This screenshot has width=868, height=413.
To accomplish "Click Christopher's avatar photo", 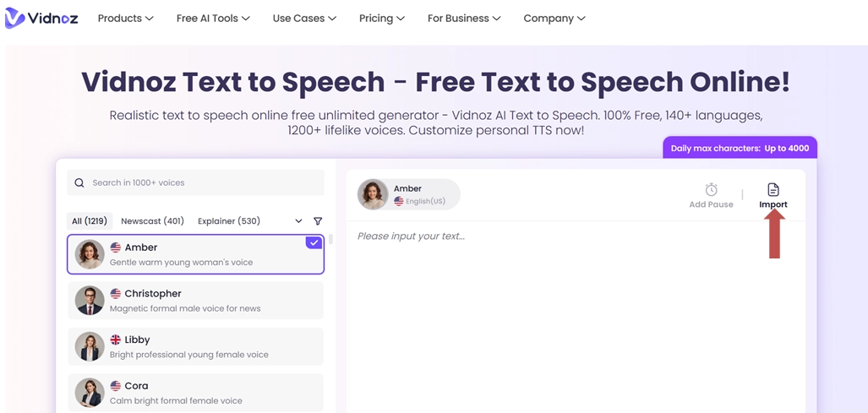I will 90,301.
